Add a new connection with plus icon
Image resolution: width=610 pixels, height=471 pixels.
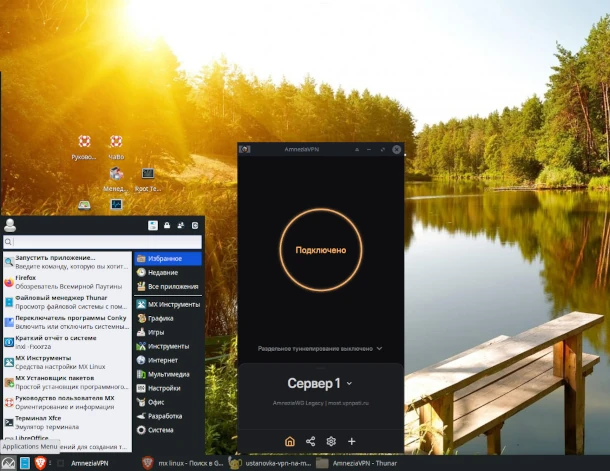pyautogui.click(x=352, y=441)
